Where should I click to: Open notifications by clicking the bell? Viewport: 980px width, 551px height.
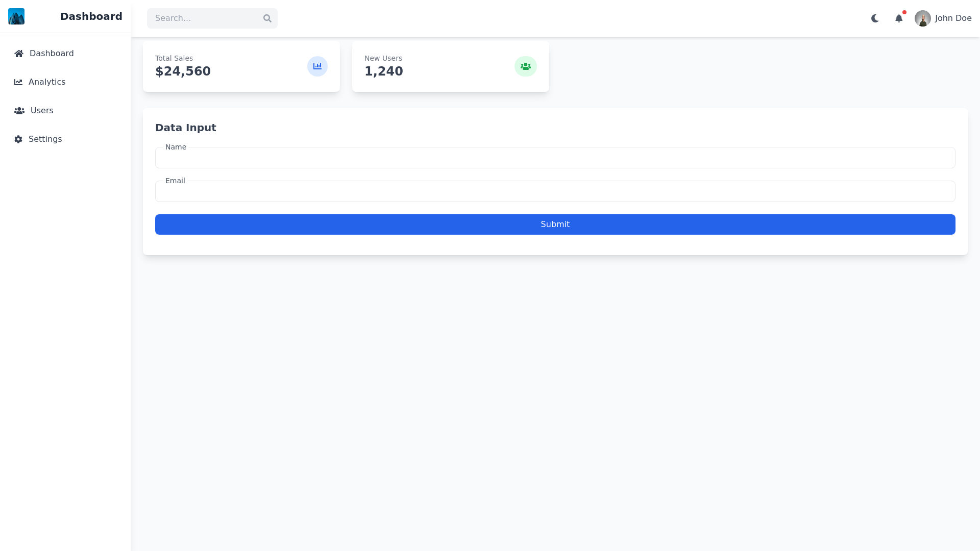click(899, 18)
